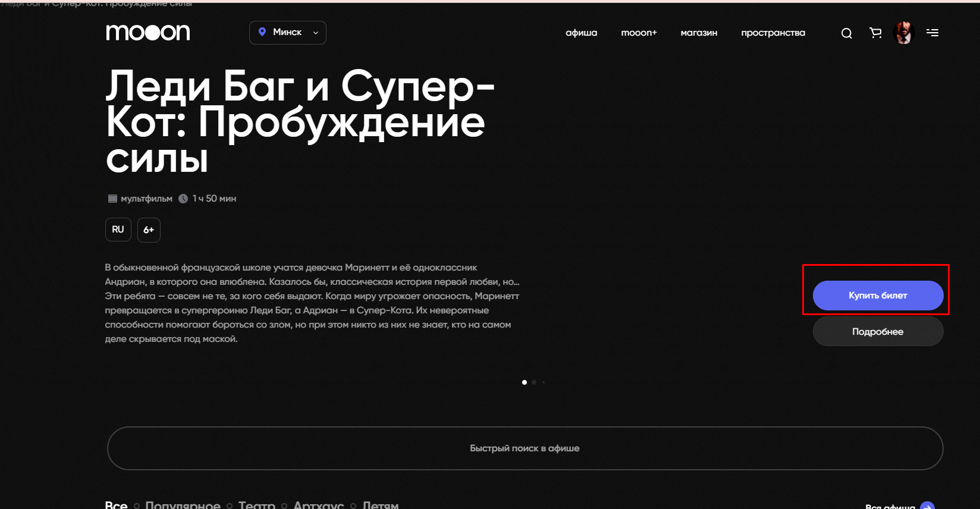The width and height of the screenshot is (980, 509).
Task: Select the first carousel dot
Action: pos(524,382)
